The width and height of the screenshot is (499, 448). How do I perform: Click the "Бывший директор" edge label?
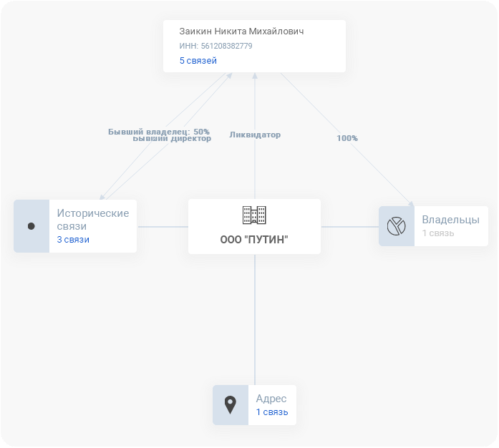[172, 139]
